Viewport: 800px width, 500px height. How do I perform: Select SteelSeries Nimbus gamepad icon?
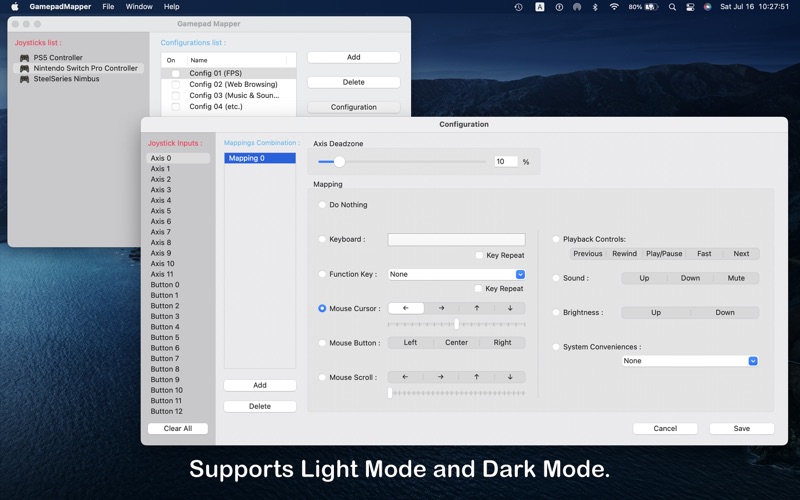[x=24, y=79]
